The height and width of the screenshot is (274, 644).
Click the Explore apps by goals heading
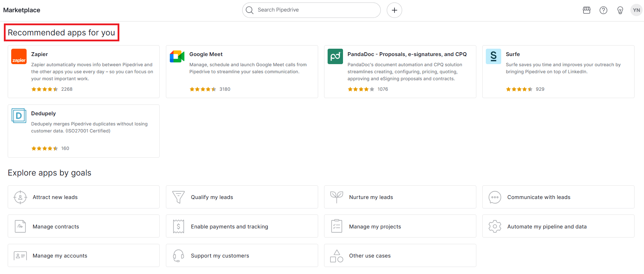point(49,173)
